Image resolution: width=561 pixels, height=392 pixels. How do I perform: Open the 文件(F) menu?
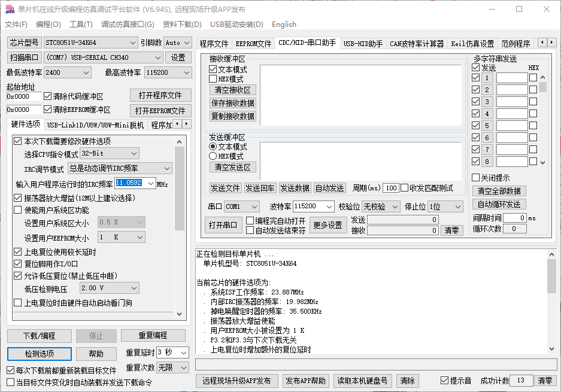[x=16, y=25]
